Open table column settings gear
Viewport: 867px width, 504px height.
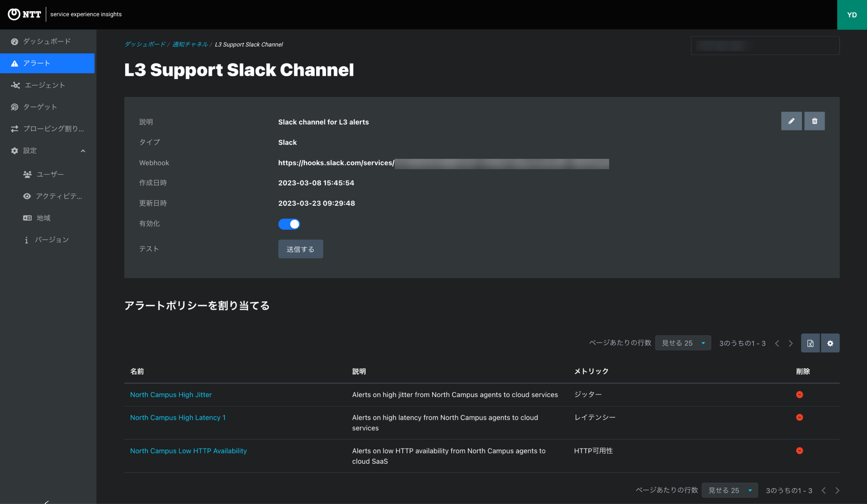(x=830, y=343)
